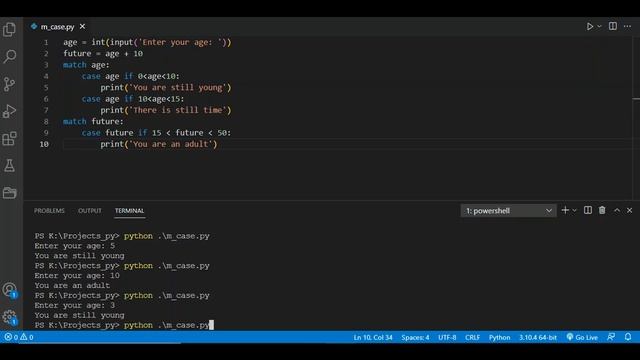Open the Manage gear settings

(x=9, y=317)
